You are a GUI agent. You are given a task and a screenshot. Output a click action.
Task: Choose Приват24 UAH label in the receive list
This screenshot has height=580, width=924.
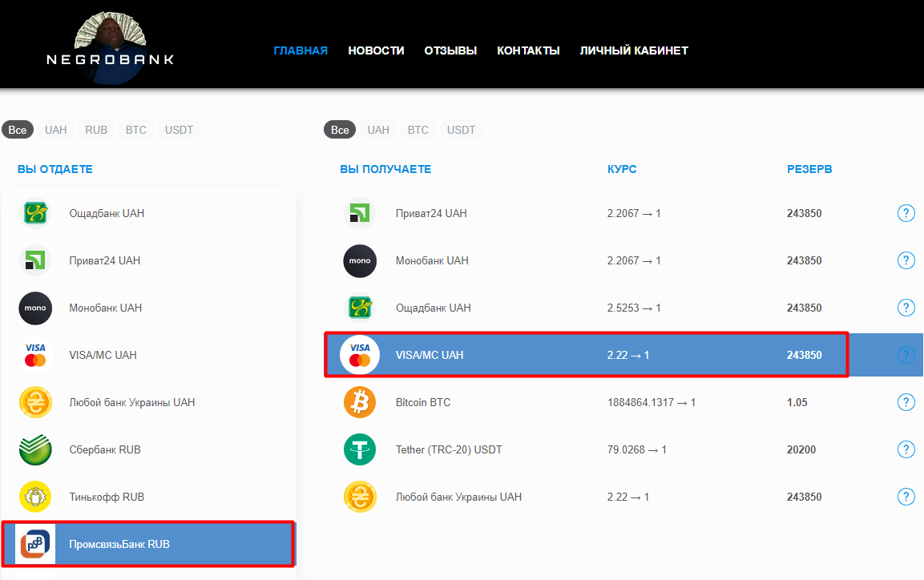(431, 213)
